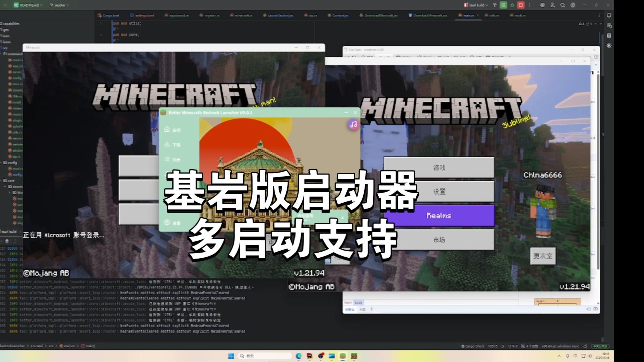
Task: Switch to settings.toml editor tab
Action: coord(142,15)
